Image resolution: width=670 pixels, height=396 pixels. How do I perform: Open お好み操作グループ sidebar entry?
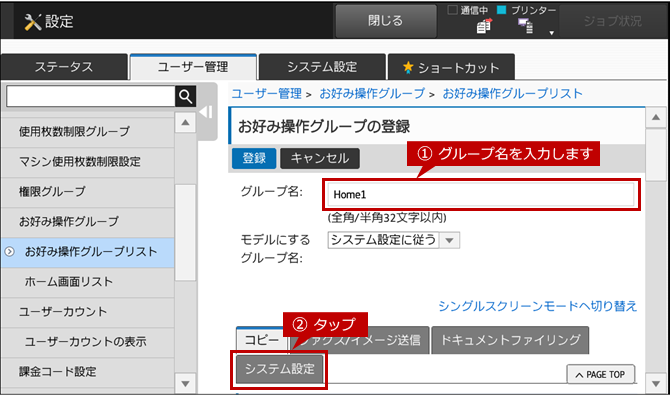tap(88, 222)
